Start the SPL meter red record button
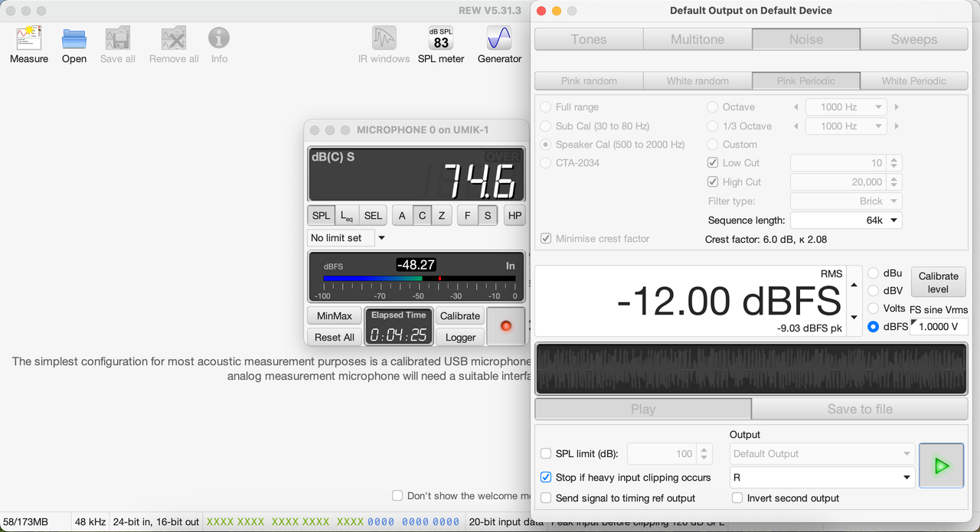 [505, 326]
